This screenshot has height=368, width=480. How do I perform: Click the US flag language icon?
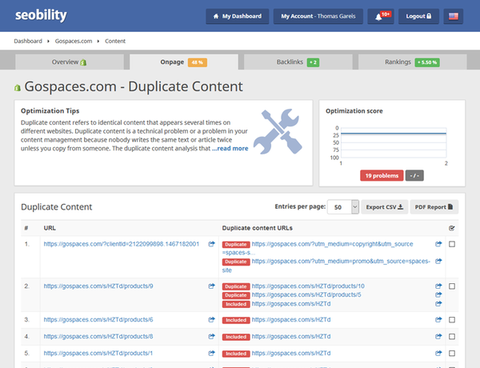coord(453,16)
